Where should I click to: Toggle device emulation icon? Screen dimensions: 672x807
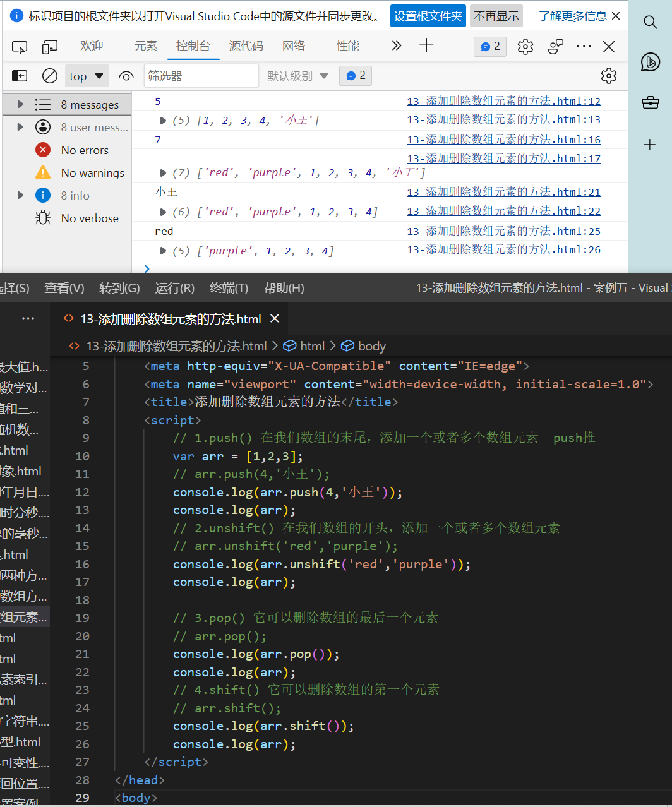click(50, 47)
